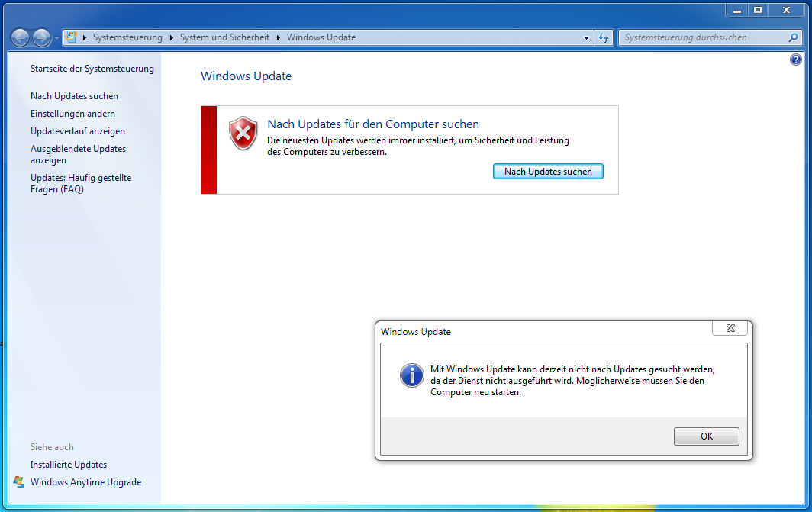812x512 pixels.
Task: Expand the arrow before Systemsteuerung breadcrumb
Action: pyautogui.click(x=85, y=37)
